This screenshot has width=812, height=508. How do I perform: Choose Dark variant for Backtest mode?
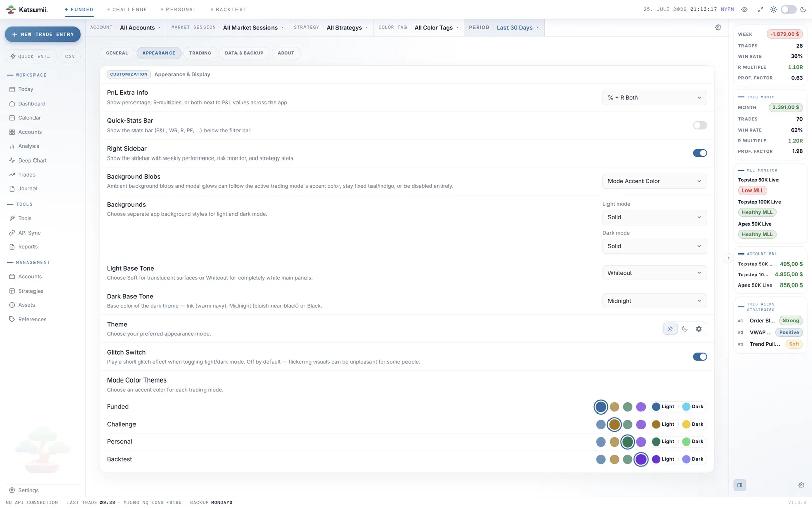(693, 459)
